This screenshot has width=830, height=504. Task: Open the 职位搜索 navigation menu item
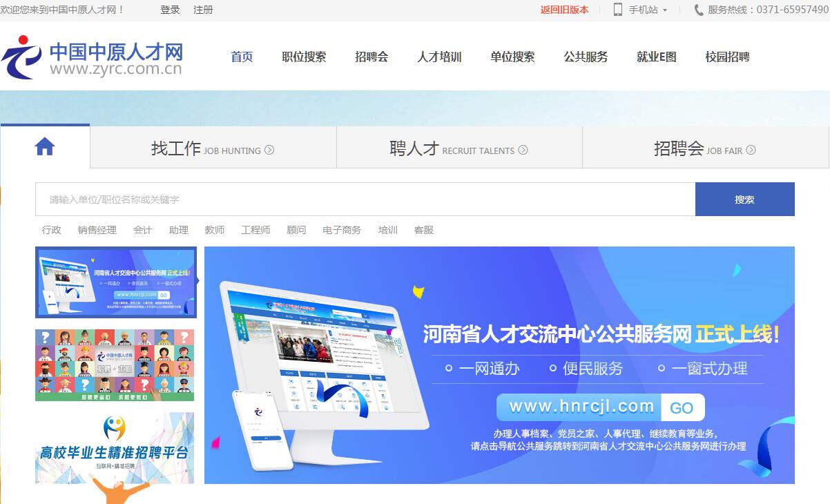[x=304, y=57]
